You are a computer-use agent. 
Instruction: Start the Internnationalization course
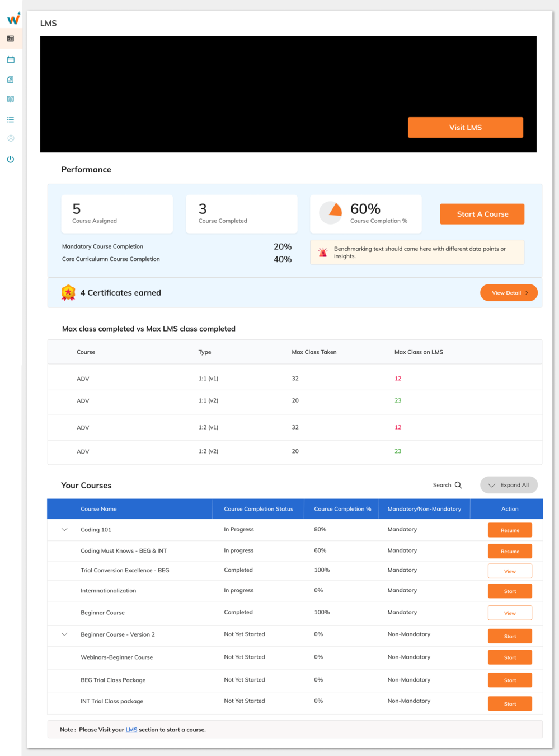(x=510, y=591)
